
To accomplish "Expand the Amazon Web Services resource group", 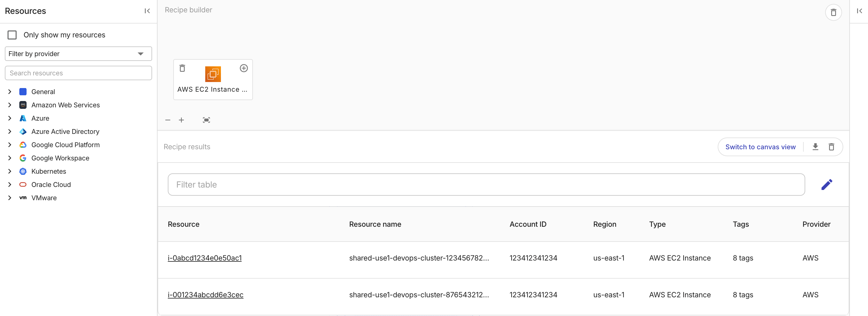I will (x=9, y=105).
